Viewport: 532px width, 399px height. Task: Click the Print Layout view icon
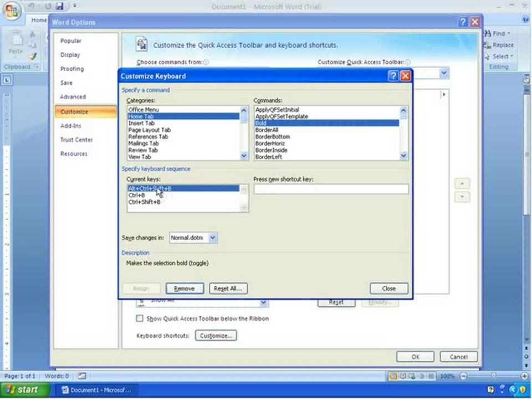click(x=393, y=376)
